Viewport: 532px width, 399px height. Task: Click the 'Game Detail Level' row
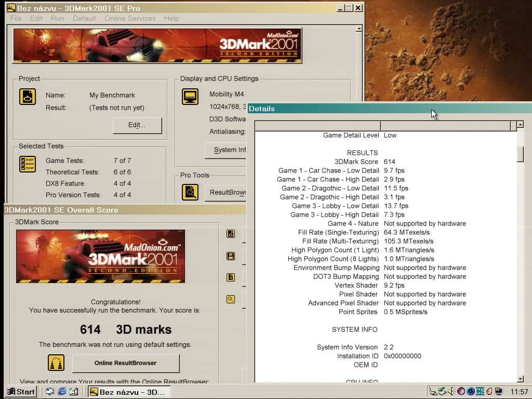coord(386,135)
